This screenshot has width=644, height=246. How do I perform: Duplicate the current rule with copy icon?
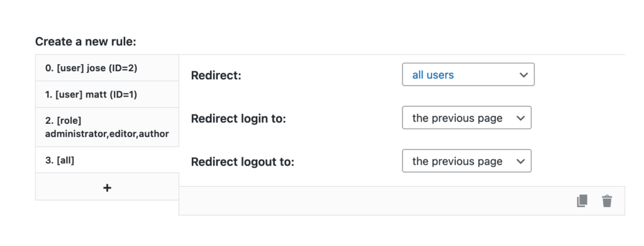(x=582, y=201)
